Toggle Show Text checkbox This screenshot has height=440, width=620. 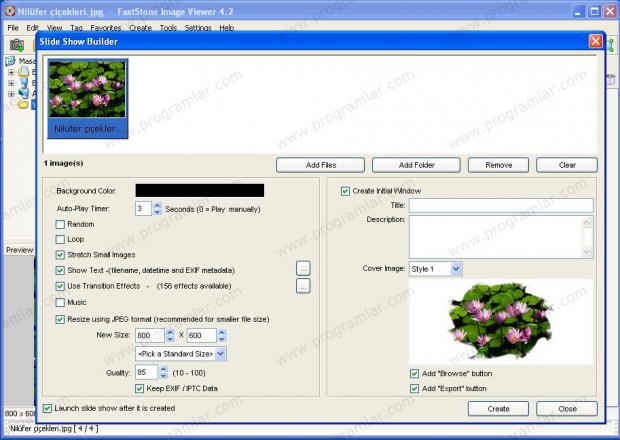60,270
